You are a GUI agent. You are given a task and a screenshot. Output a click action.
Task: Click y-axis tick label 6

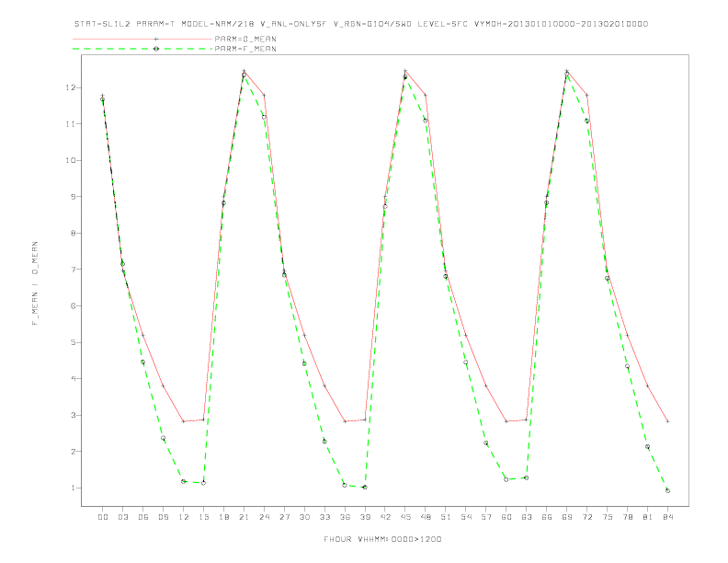73,305
